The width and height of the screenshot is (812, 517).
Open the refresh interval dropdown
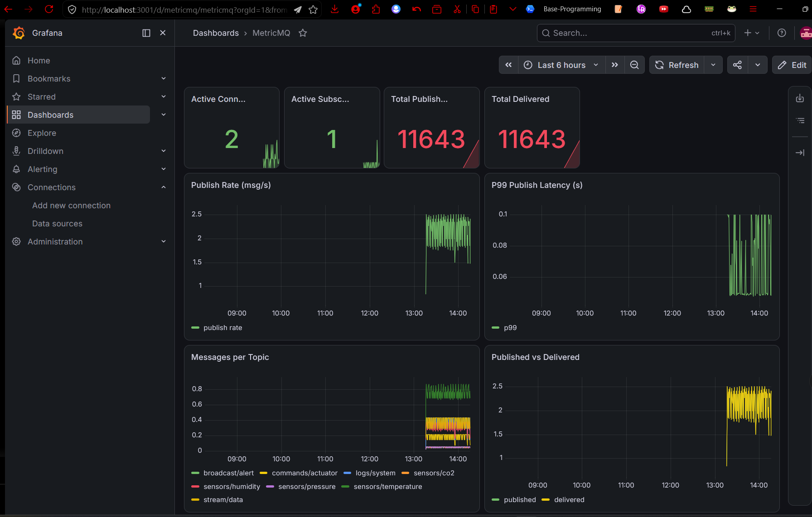713,65
